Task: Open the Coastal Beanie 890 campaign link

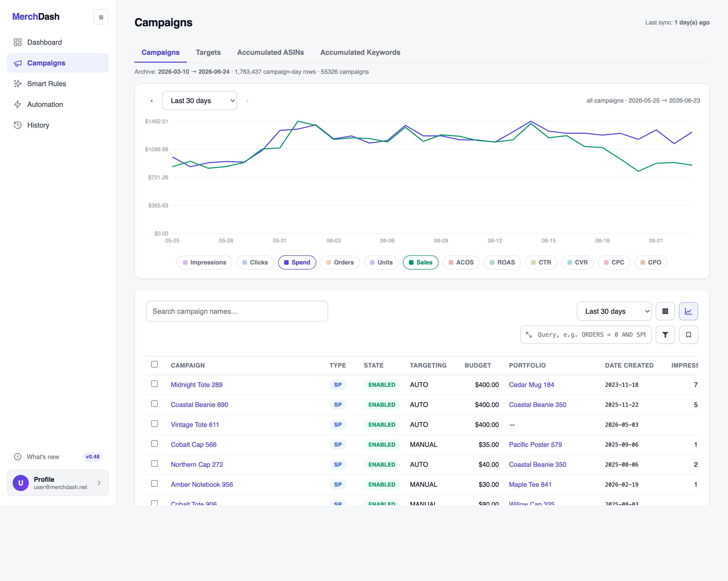Action: pos(199,404)
